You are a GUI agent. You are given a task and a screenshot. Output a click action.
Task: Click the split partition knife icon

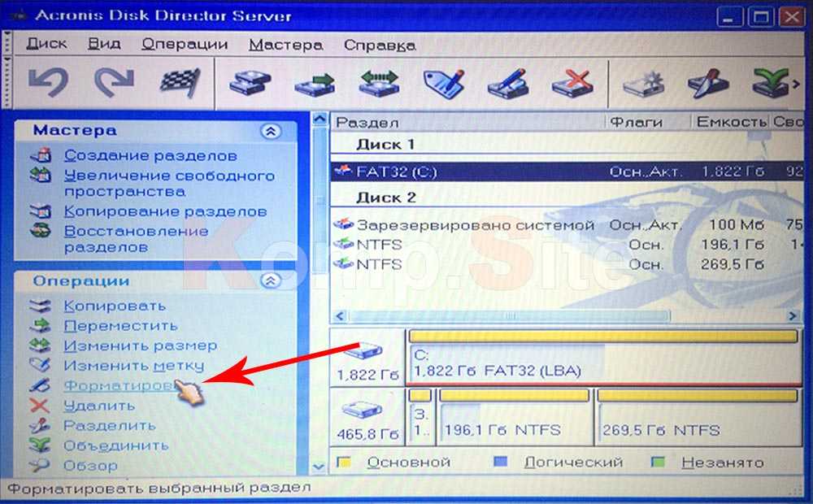708,83
